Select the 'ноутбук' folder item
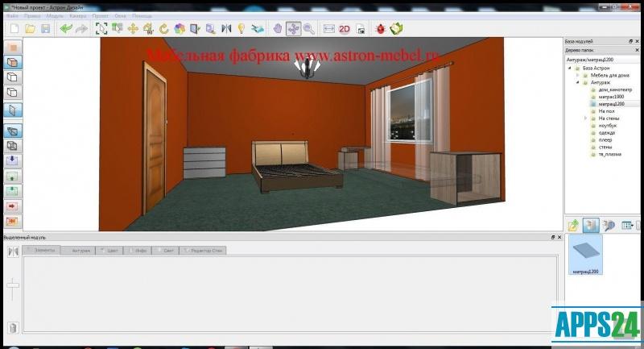The height and width of the screenshot is (349, 644). tap(607, 126)
